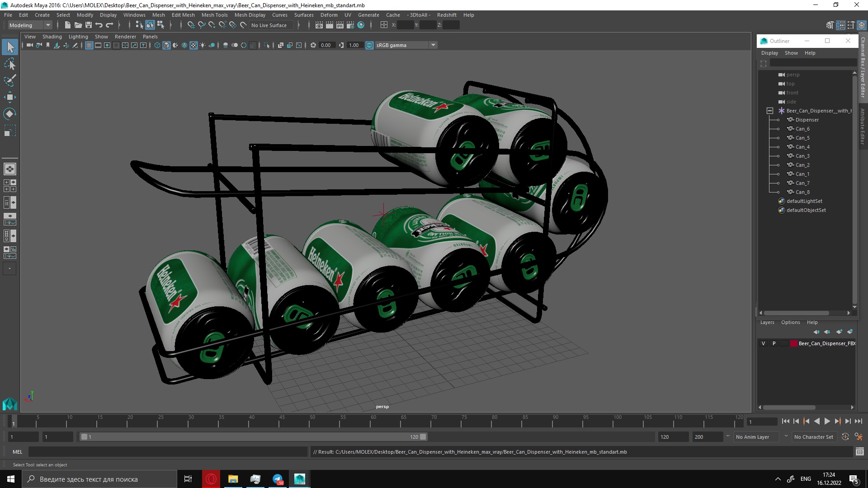
Task: Open render settings window
Action: coord(350,25)
